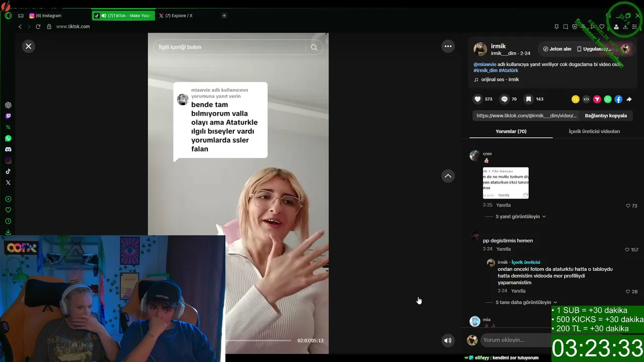Take a snapshot using toolbar snapshot icon
The height and width of the screenshot is (362, 644).
pyautogui.click(x=566, y=27)
